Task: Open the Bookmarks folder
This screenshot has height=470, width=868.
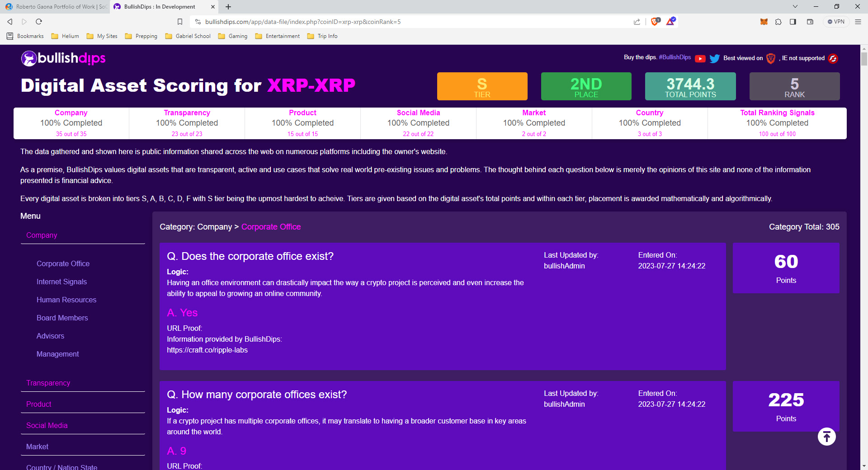Action: pyautogui.click(x=25, y=36)
